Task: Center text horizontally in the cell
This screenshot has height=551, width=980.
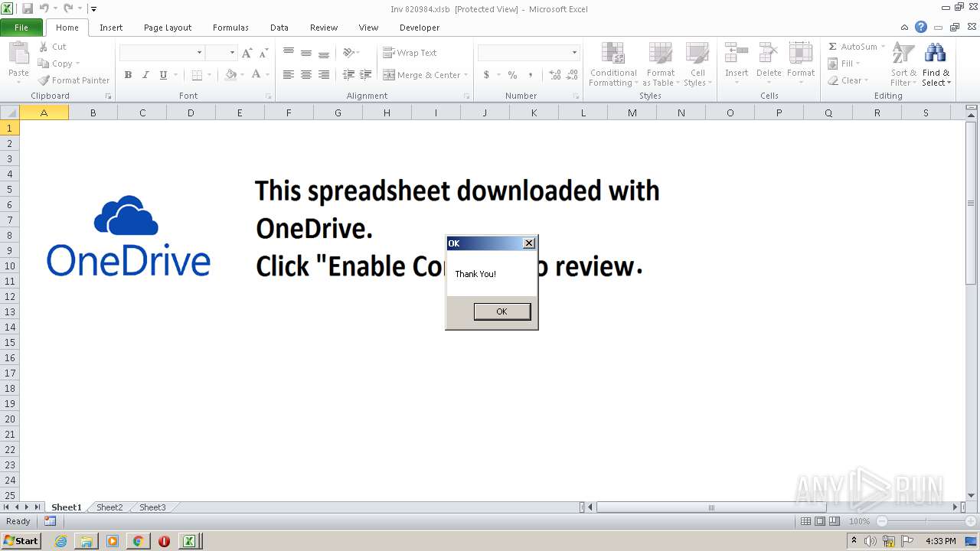Action: [306, 75]
